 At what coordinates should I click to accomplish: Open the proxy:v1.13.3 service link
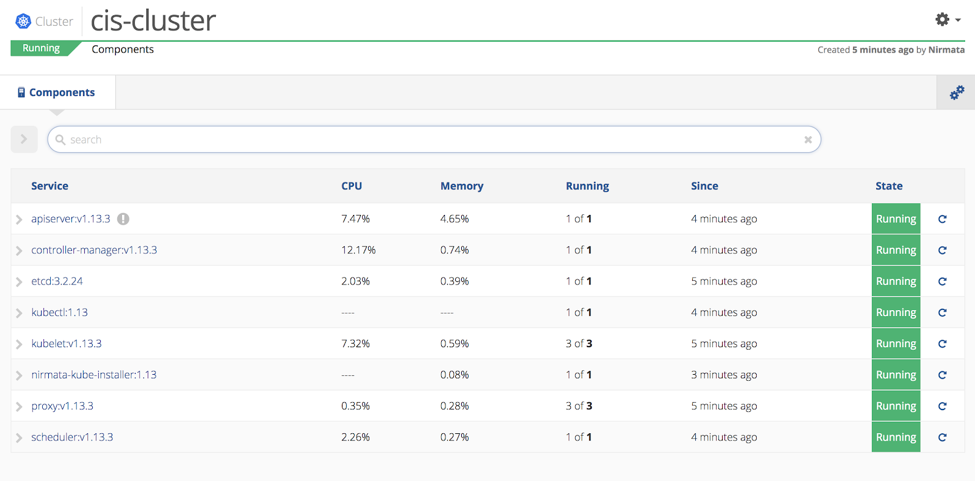(x=62, y=406)
